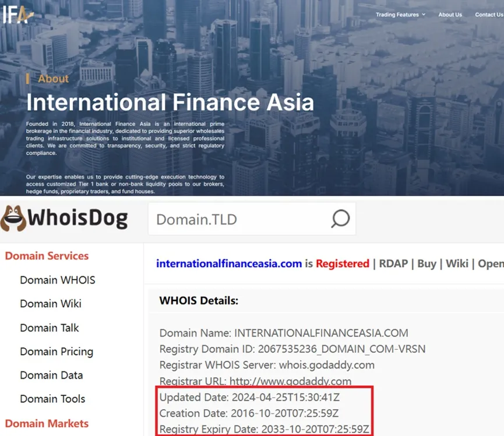Screen dimensions: 504x436
Task: Click the red Registered status link
Action: [343, 264]
